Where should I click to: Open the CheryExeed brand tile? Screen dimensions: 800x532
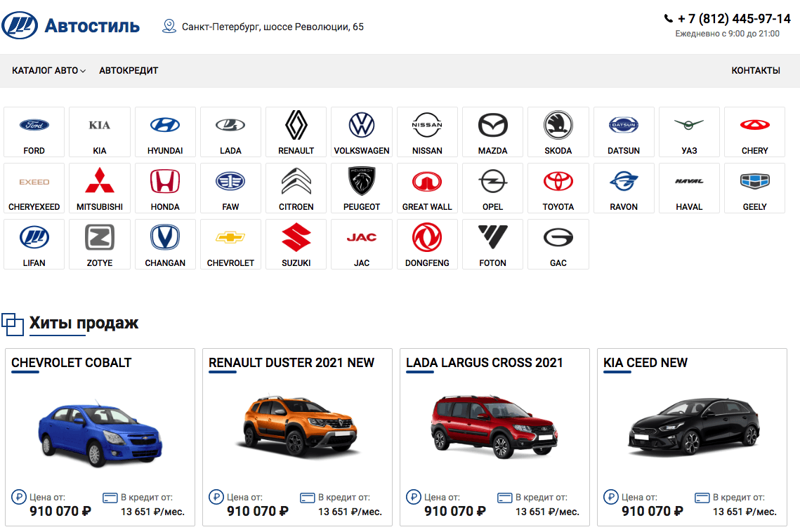(x=34, y=187)
